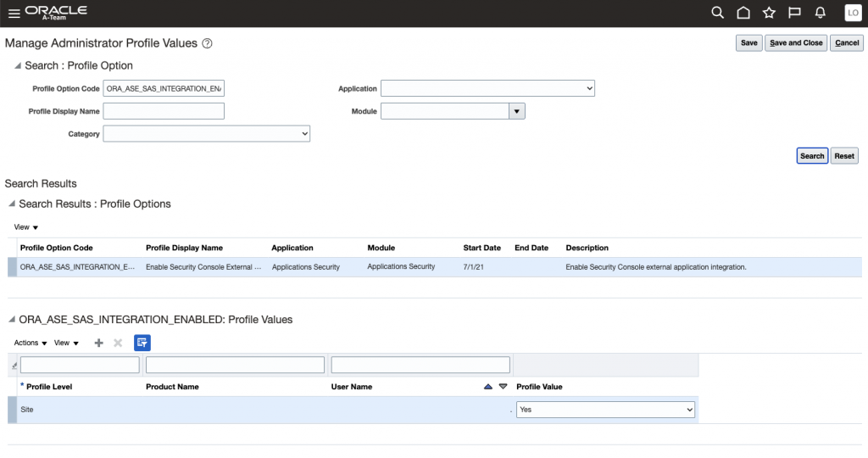The width and height of the screenshot is (868, 458).
Task: Sort User Name column ascending
Action: 487,387
